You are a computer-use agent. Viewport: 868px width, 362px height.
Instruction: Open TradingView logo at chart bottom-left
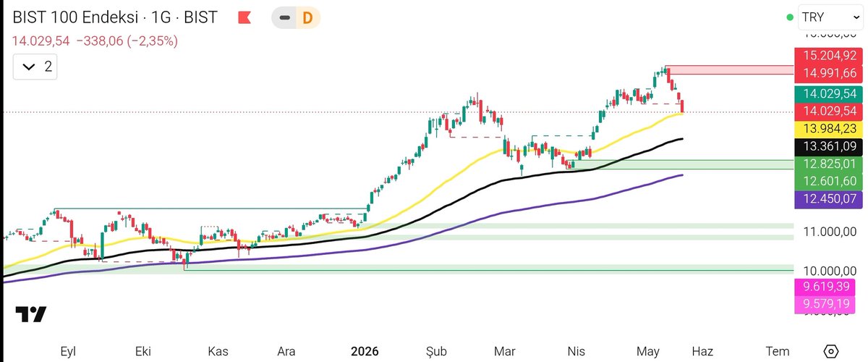(31, 315)
